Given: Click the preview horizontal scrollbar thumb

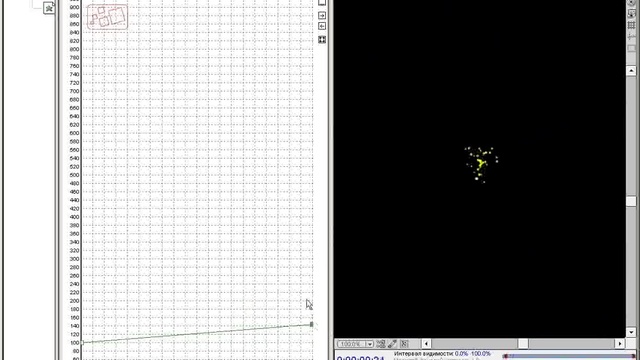Looking at the screenshot, I should click(523, 344).
